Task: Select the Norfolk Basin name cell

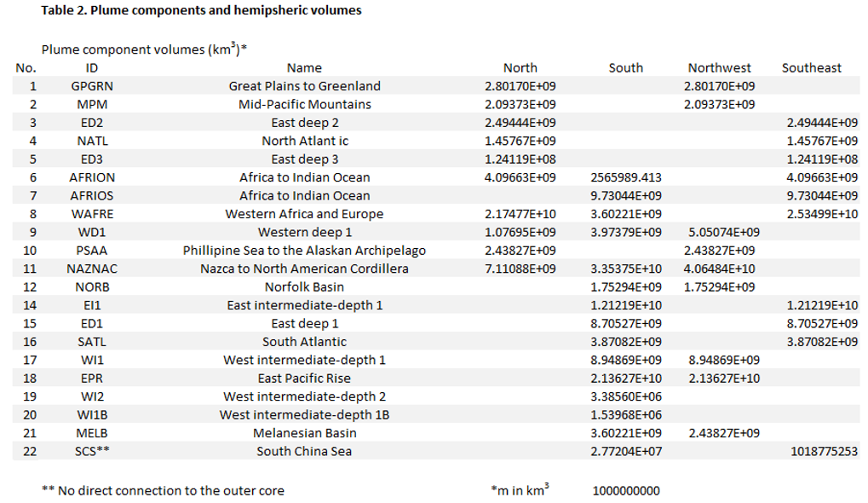Action: (x=304, y=287)
